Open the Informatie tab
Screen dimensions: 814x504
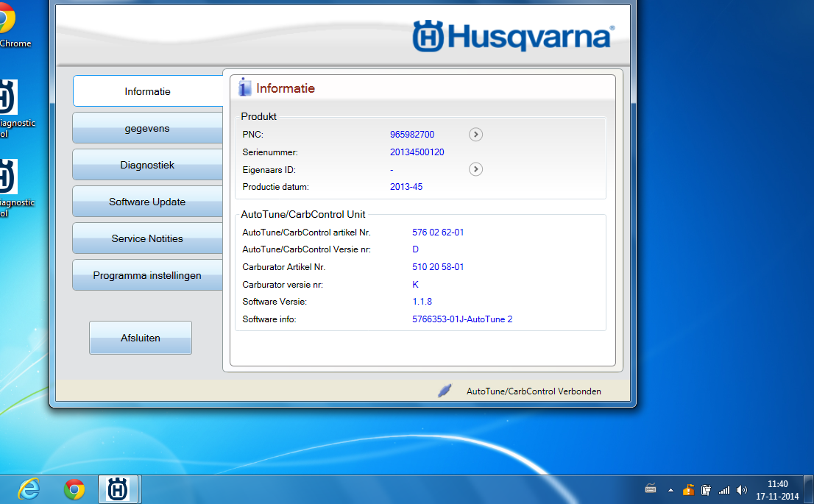(x=148, y=91)
